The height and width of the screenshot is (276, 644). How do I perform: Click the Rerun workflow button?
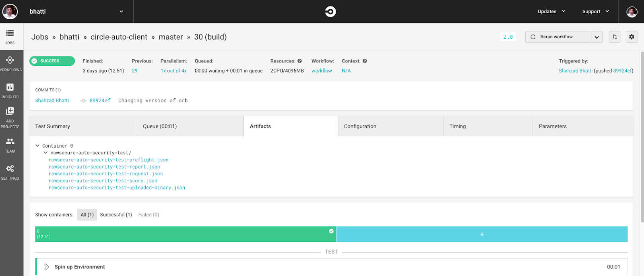(557, 37)
